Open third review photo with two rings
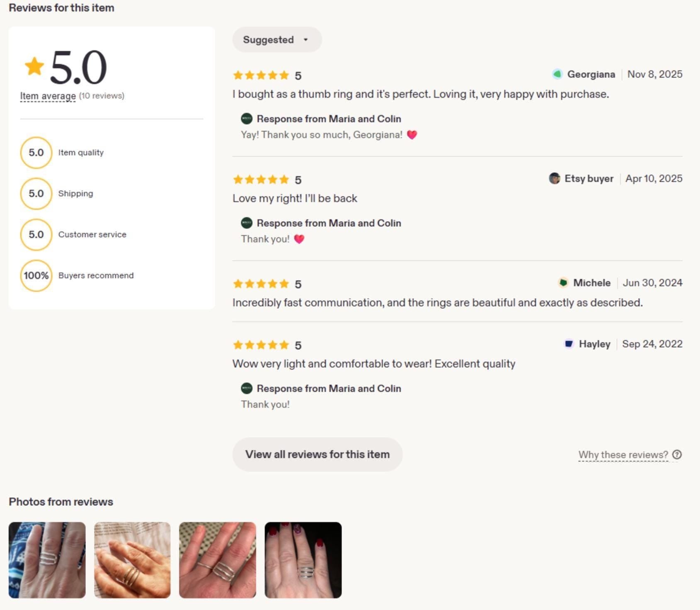700x610 pixels. click(218, 560)
